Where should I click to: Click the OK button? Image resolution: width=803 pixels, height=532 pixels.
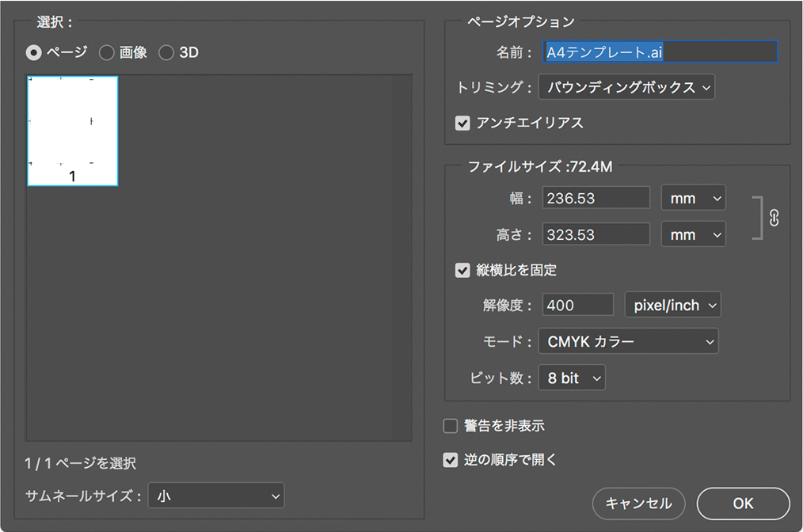click(x=743, y=503)
